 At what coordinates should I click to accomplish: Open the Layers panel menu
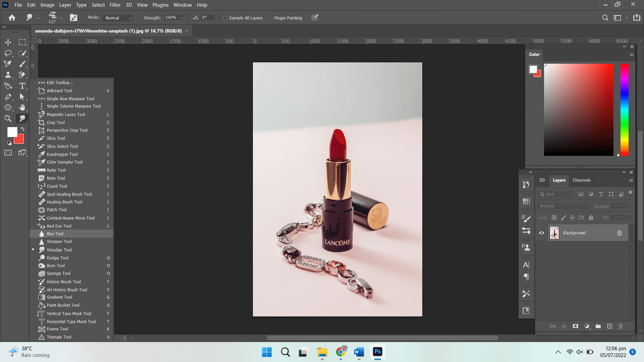pyautogui.click(x=631, y=180)
